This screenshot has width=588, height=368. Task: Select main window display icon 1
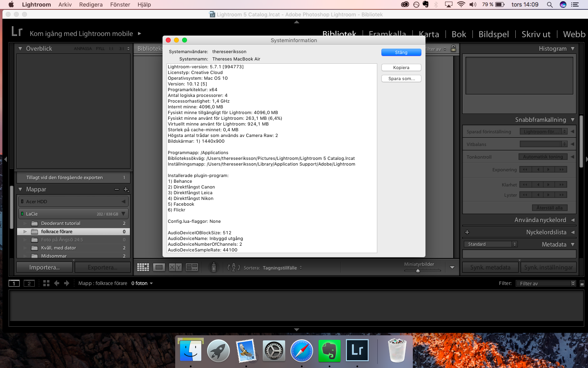pos(14,283)
